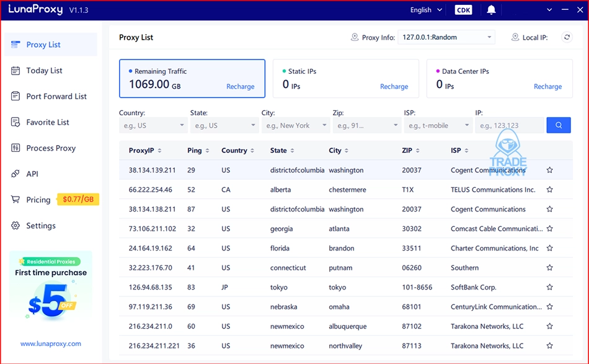Click the blue search button

click(x=559, y=125)
